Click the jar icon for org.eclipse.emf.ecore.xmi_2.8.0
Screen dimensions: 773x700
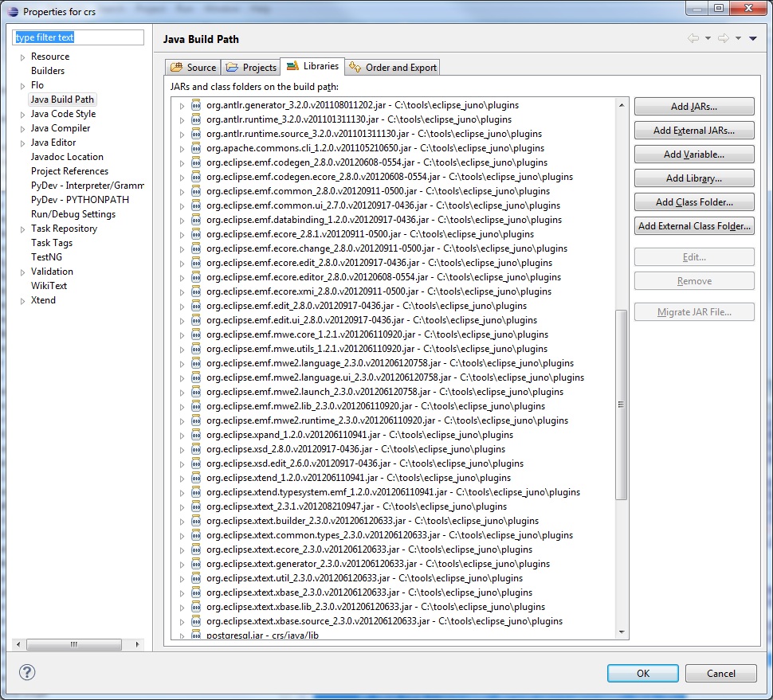tap(196, 291)
